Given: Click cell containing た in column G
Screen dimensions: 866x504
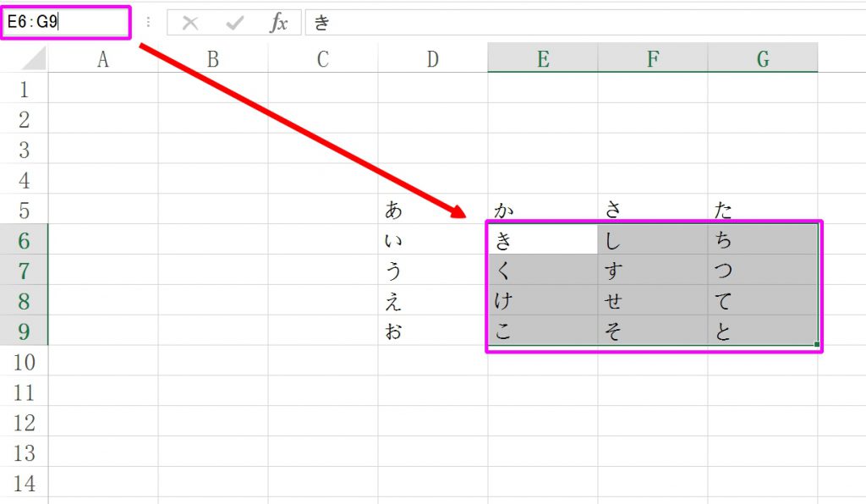Looking at the screenshot, I should tap(763, 210).
